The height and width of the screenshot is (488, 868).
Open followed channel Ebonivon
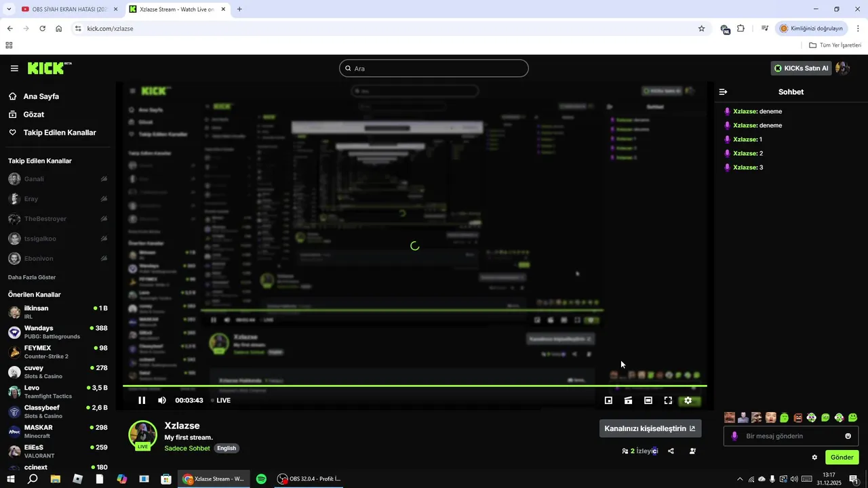point(58,258)
